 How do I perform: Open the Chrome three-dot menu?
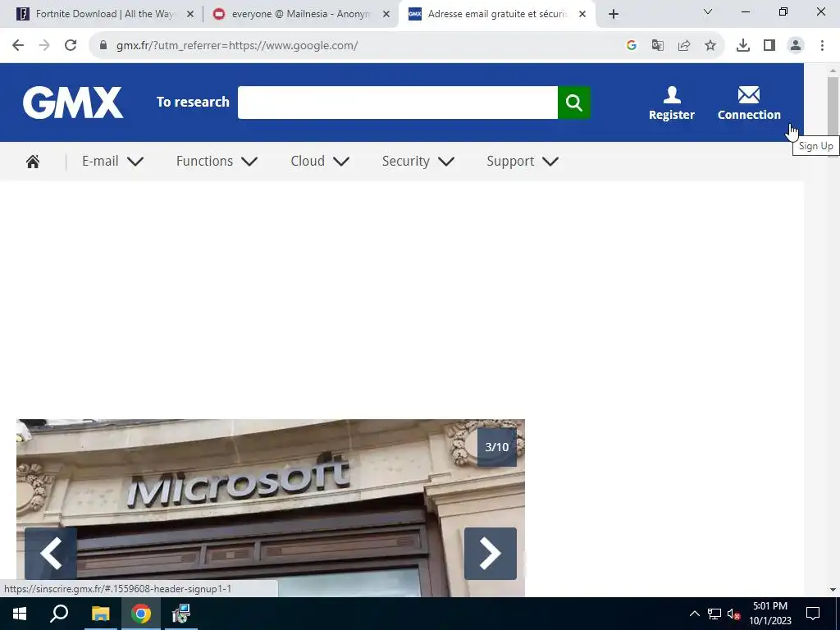[x=822, y=46]
